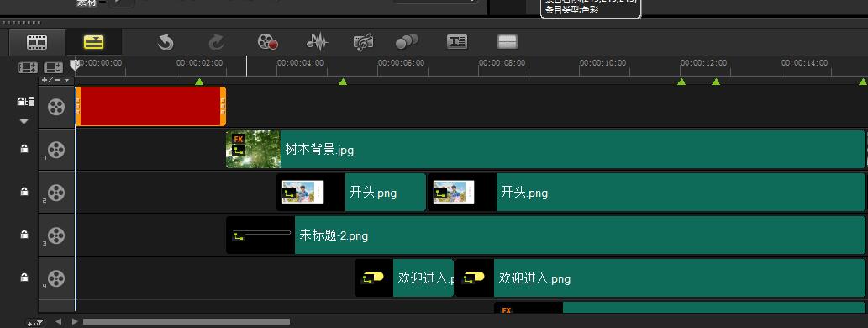Click FX badge on 树木背景.jpg clip

(x=239, y=139)
